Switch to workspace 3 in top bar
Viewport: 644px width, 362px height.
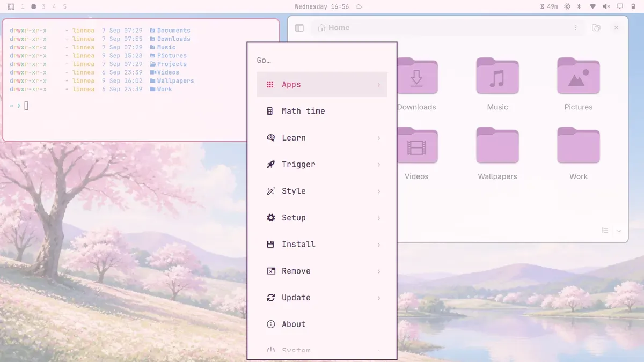[x=43, y=6]
